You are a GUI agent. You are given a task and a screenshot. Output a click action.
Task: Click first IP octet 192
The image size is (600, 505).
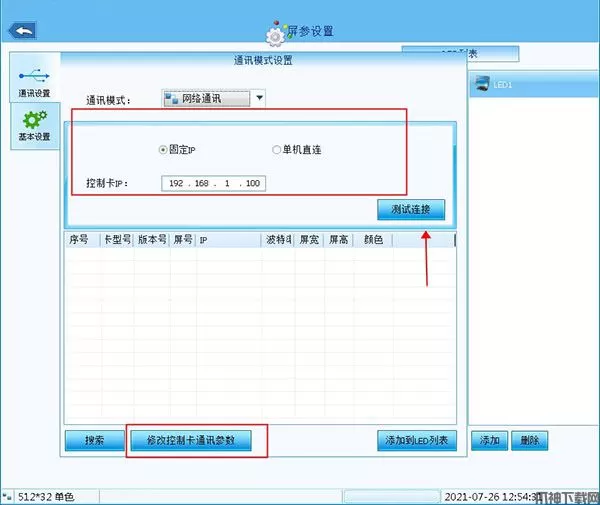pos(176,183)
